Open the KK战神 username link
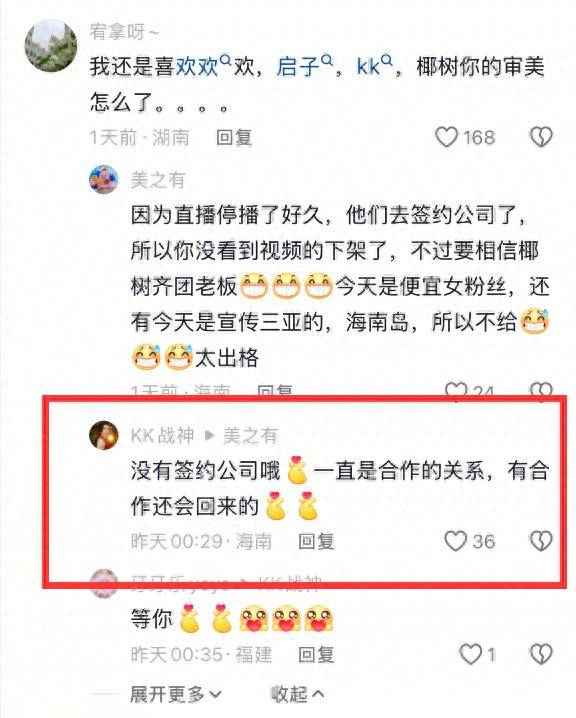 (162, 435)
